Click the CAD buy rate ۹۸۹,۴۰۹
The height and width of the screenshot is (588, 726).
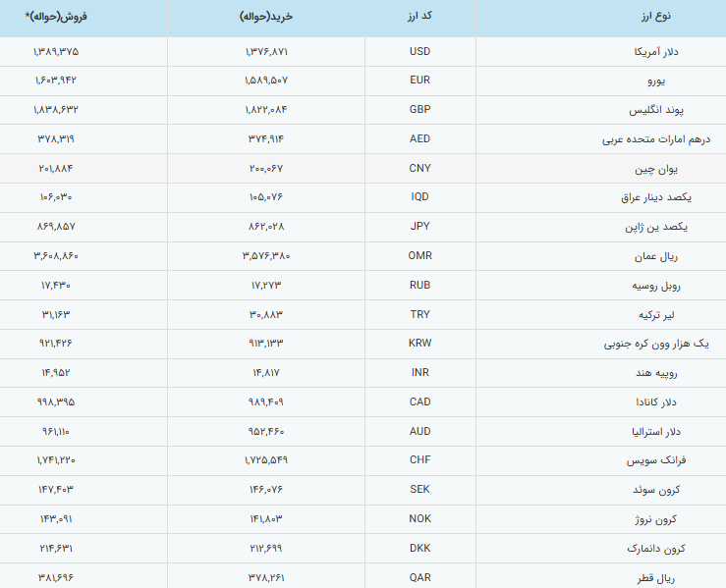pyautogui.click(x=266, y=402)
